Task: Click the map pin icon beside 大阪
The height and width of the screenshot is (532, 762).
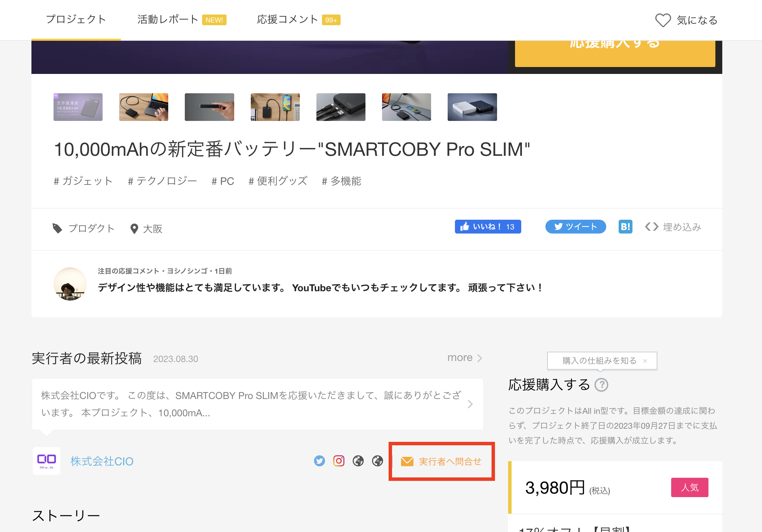Action: (x=134, y=228)
